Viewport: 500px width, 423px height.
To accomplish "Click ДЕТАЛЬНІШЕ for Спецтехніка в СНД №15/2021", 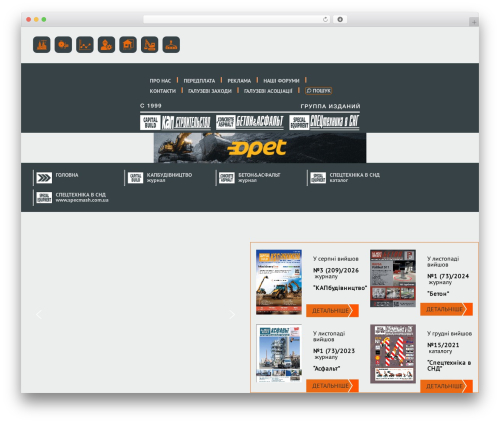I will pyautogui.click(x=446, y=386).
